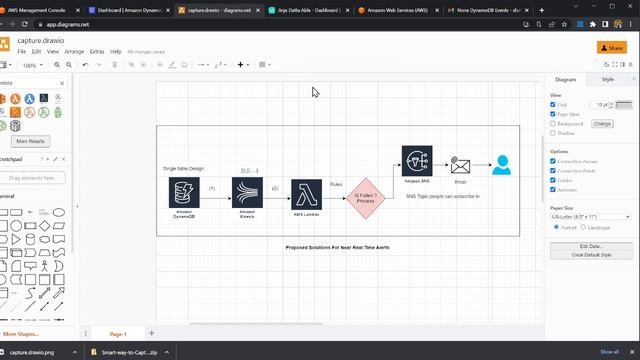
Task: Click the More Results button
Action: tap(31, 141)
